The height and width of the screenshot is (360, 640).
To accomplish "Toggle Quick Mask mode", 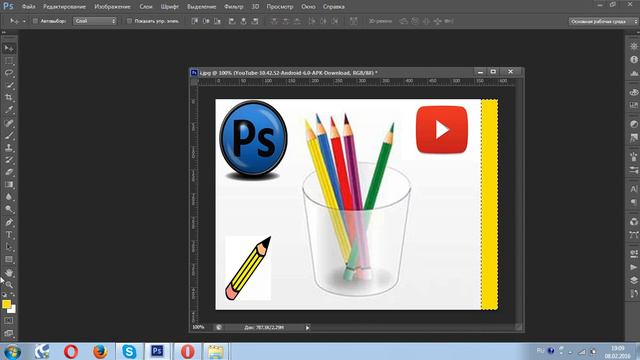I will pyautogui.click(x=9, y=321).
